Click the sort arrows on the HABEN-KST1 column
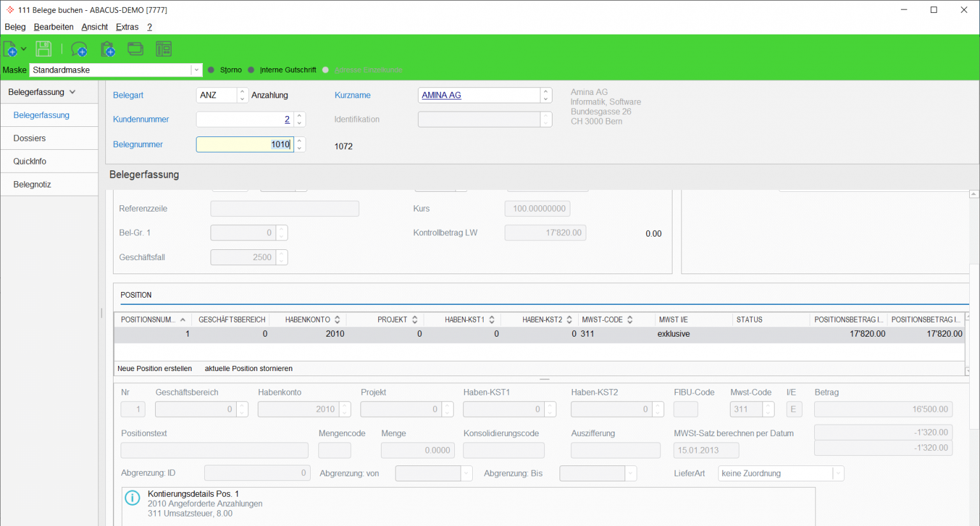 point(492,319)
